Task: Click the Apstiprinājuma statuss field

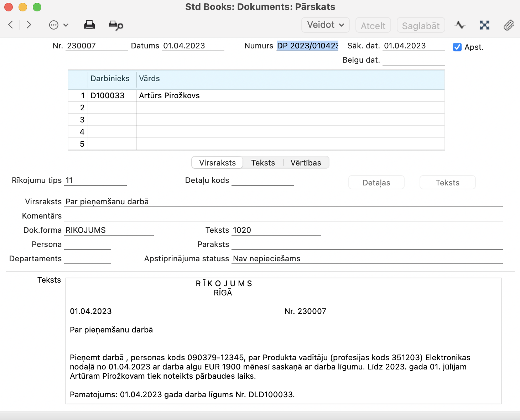Action: pos(367,259)
